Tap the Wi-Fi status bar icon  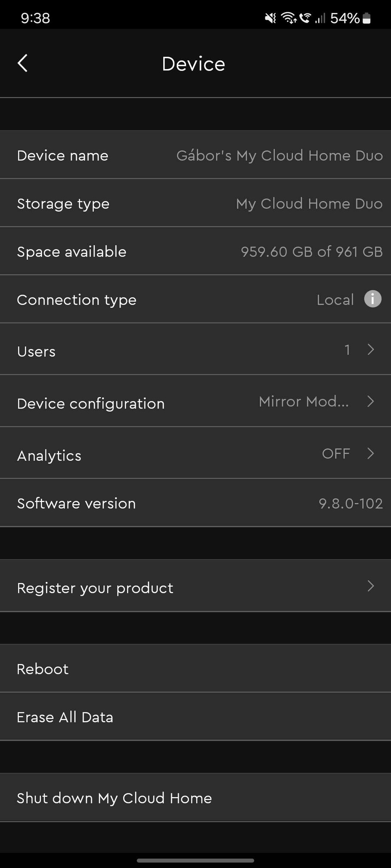[x=288, y=18]
